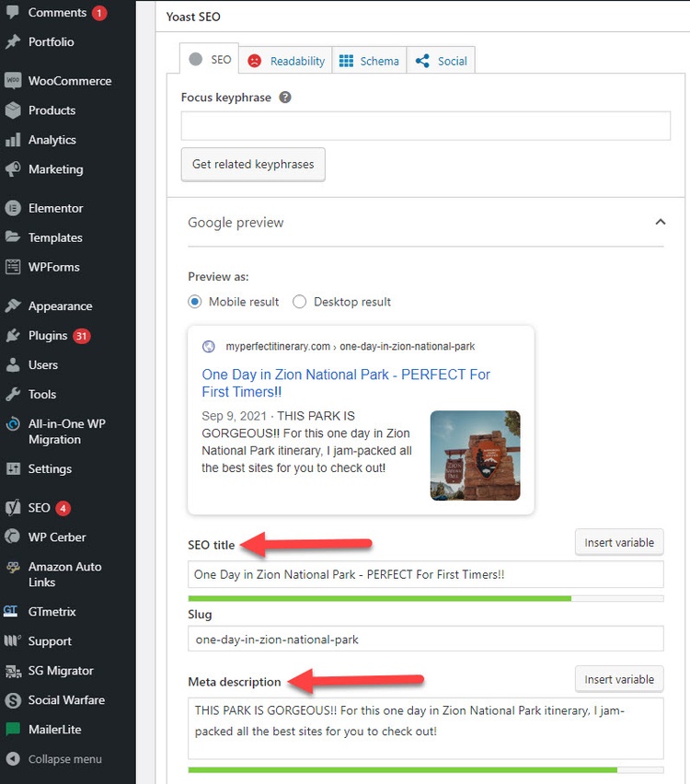Click Insert variable for SEO title

point(619,543)
